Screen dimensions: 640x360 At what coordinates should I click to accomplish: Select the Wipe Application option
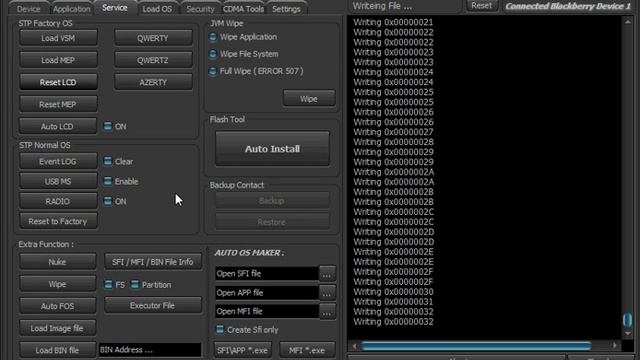click(x=213, y=37)
